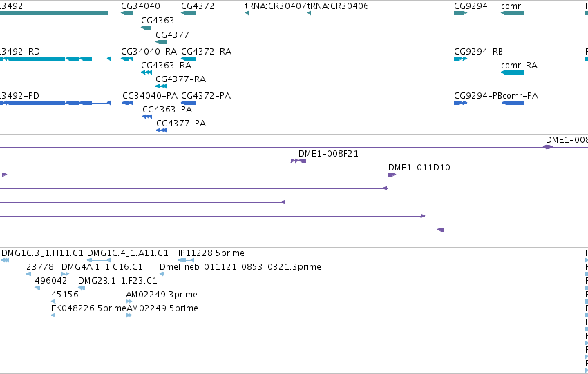Click the CG34040-PA CDS label

[150, 95]
